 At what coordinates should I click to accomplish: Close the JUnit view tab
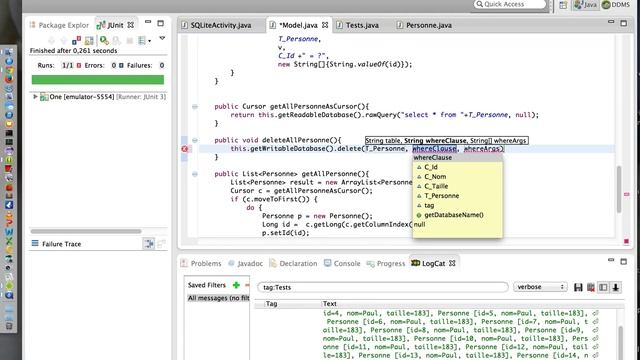pyautogui.click(x=131, y=25)
